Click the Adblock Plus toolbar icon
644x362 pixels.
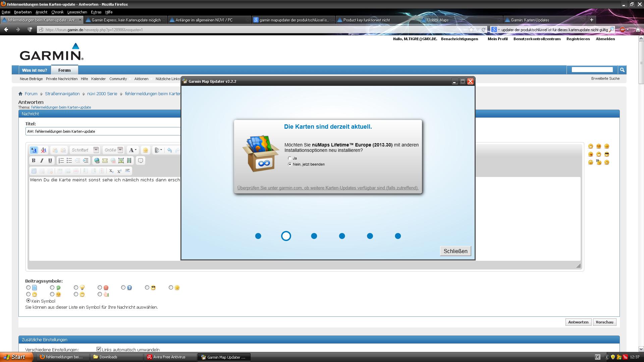(623, 29)
